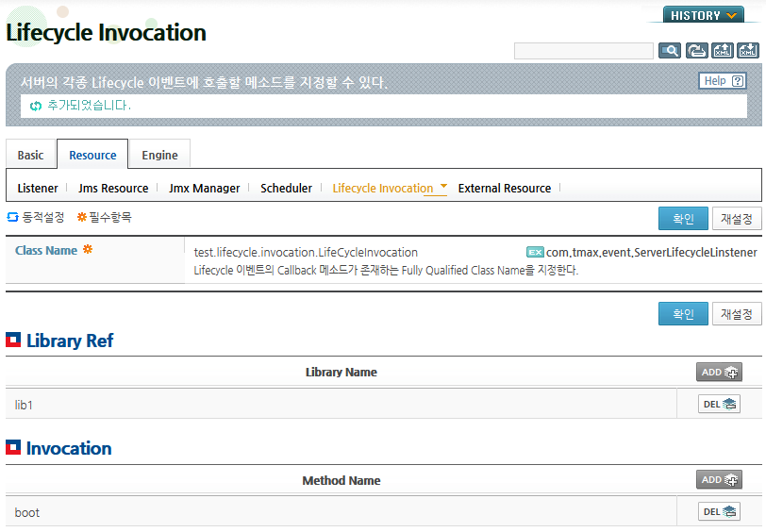This screenshot has width=766, height=532.
Task: Click the Library Name column header
Action: tap(341, 373)
